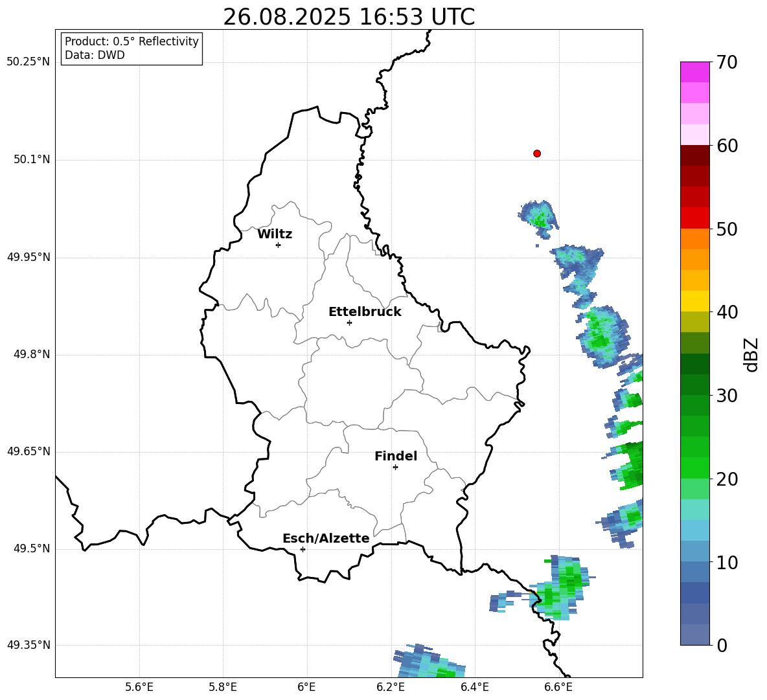Viewport: 767px width, 700px height.
Task: Click the Wiltz city label
Action: 275,234
